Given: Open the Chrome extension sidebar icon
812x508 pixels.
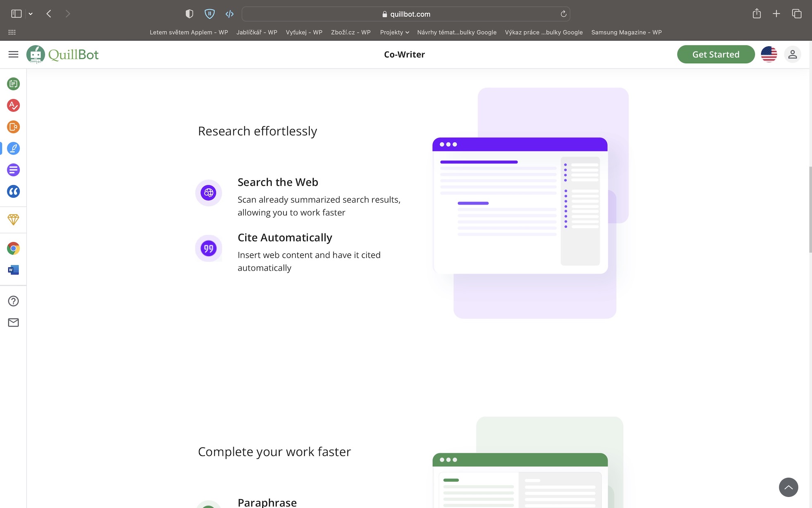Looking at the screenshot, I should click(x=13, y=248).
